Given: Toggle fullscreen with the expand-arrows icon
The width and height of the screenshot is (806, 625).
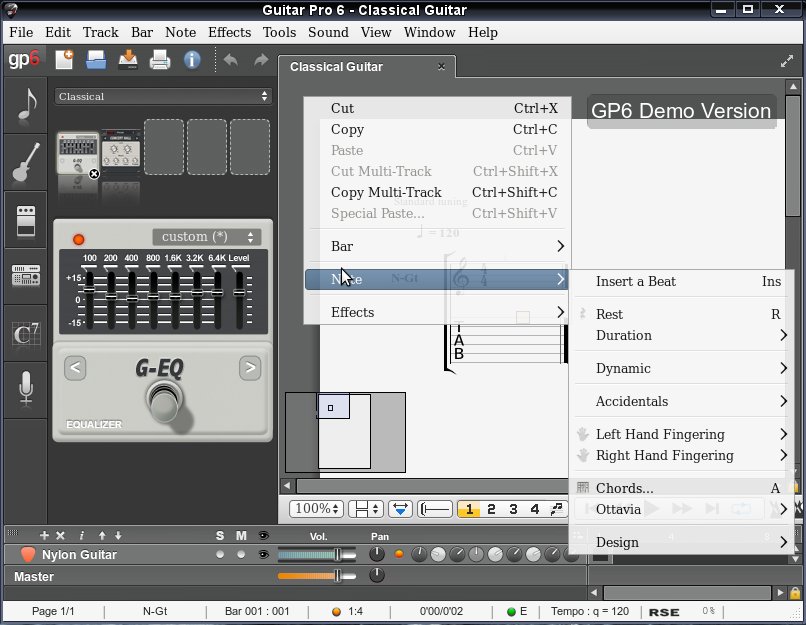Looking at the screenshot, I should click(786, 62).
